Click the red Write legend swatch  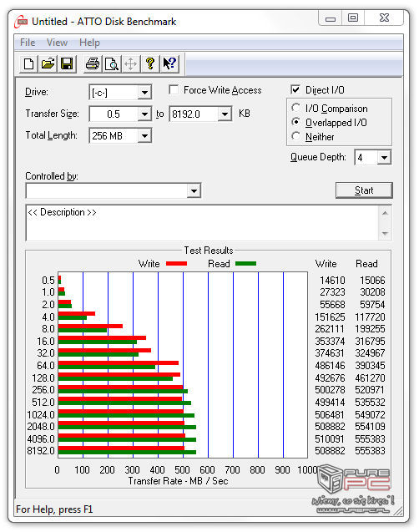click(x=176, y=264)
